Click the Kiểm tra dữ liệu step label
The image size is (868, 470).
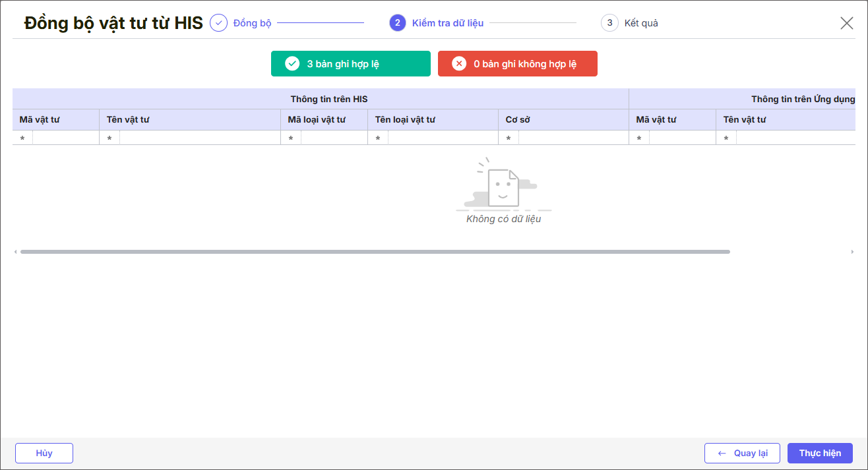448,23
